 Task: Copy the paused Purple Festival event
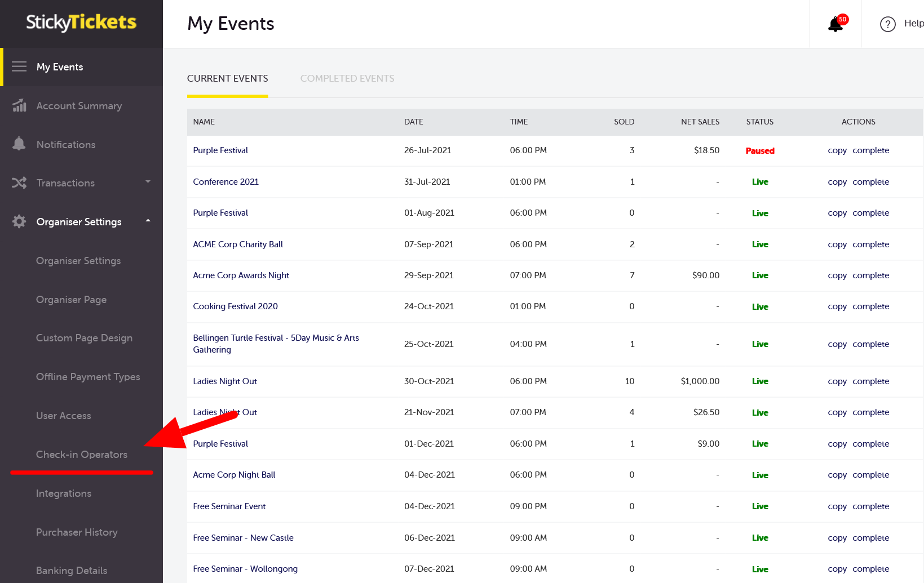tap(837, 150)
